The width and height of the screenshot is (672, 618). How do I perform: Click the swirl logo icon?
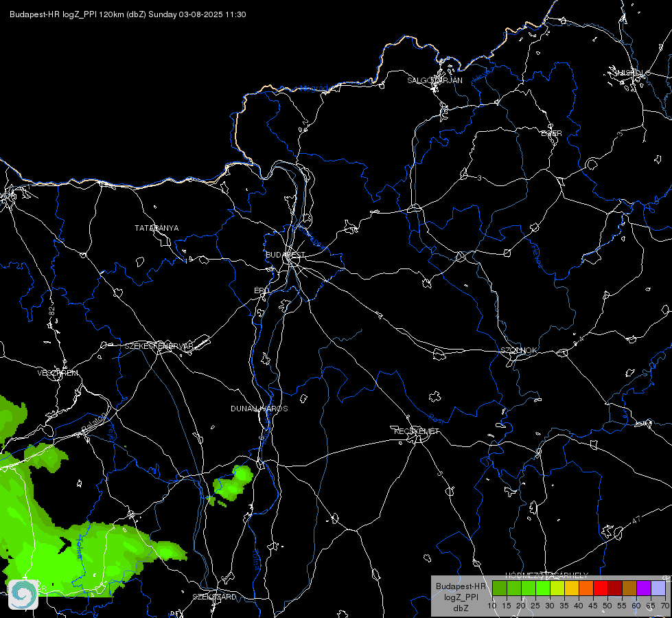[x=23, y=595]
